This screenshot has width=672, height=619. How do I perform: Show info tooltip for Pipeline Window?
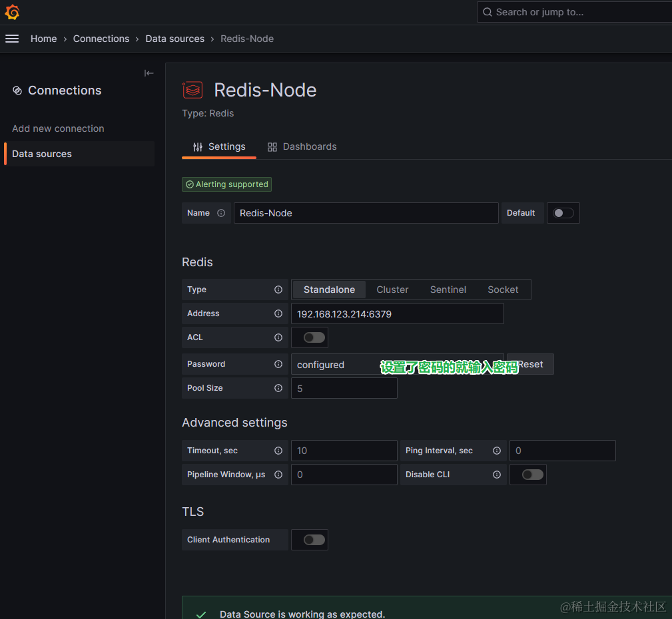tap(278, 475)
